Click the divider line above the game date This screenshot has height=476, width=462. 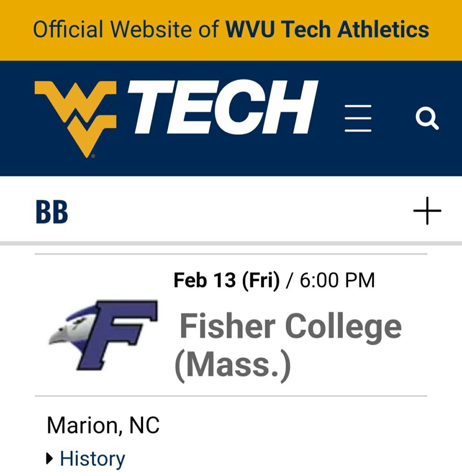(231, 254)
